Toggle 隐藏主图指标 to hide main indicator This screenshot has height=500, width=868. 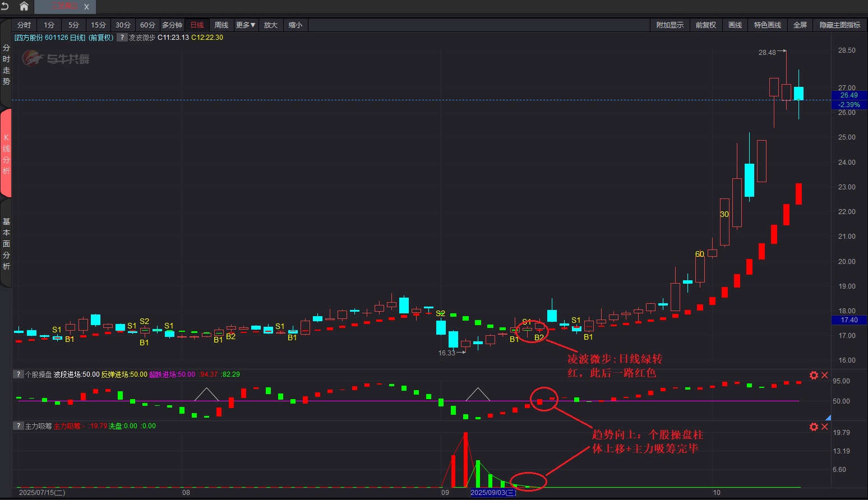[839, 25]
